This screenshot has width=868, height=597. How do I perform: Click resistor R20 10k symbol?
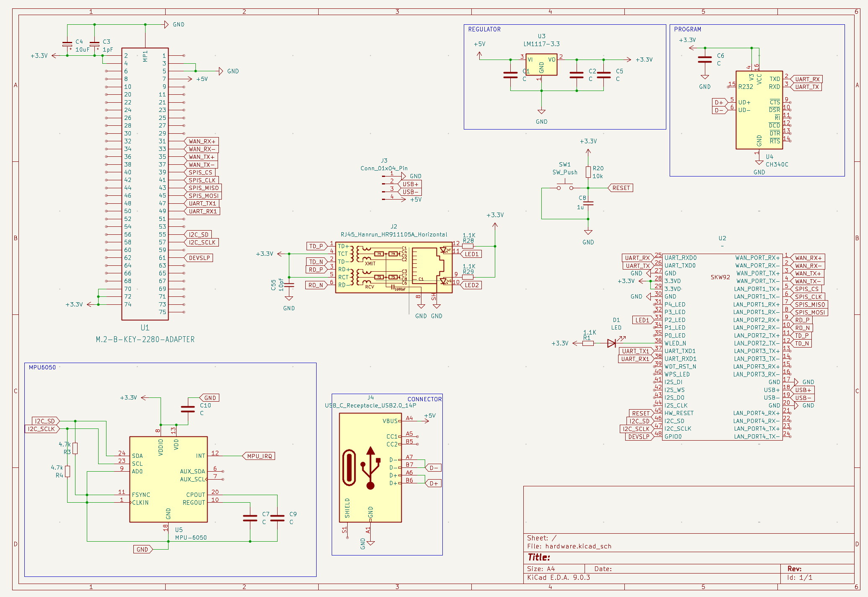588,172
